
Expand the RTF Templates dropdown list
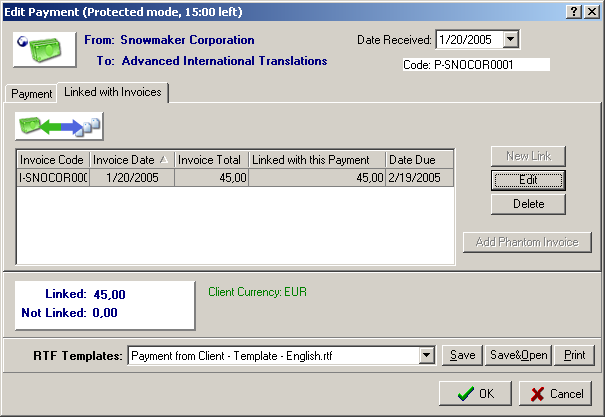[426, 355]
